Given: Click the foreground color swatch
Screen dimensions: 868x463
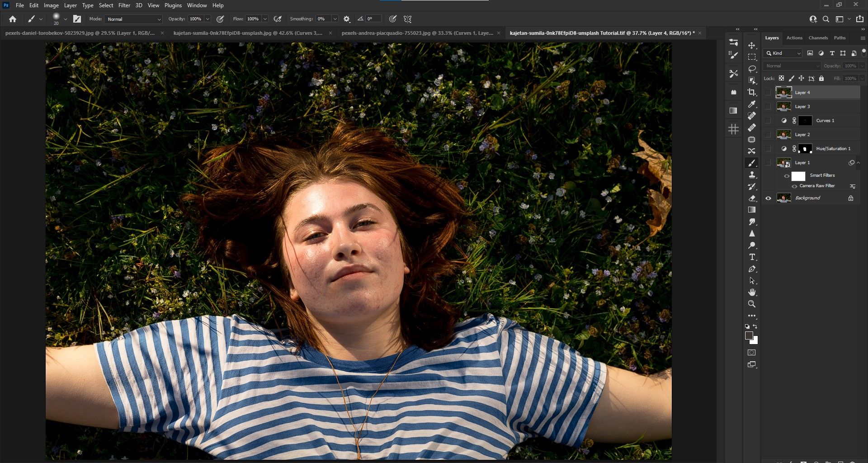Looking at the screenshot, I should tap(749, 335).
